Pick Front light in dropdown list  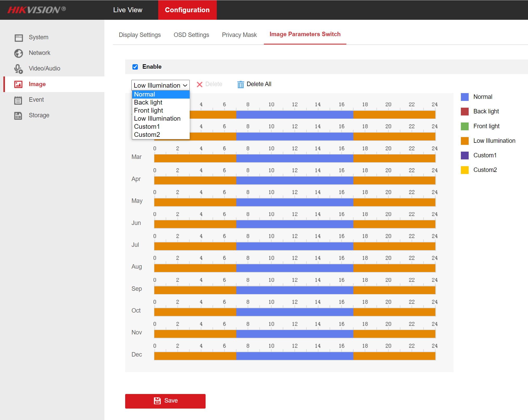click(x=148, y=111)
